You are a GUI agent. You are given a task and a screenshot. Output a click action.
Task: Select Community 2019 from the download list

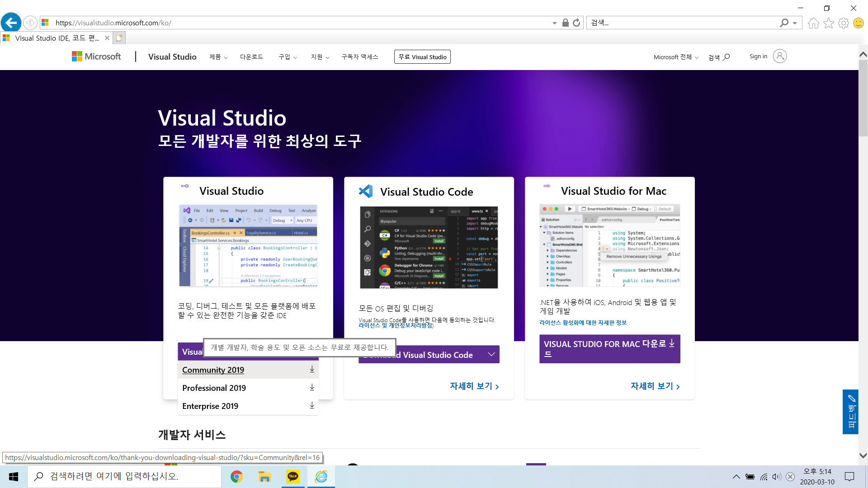(248, 370)
